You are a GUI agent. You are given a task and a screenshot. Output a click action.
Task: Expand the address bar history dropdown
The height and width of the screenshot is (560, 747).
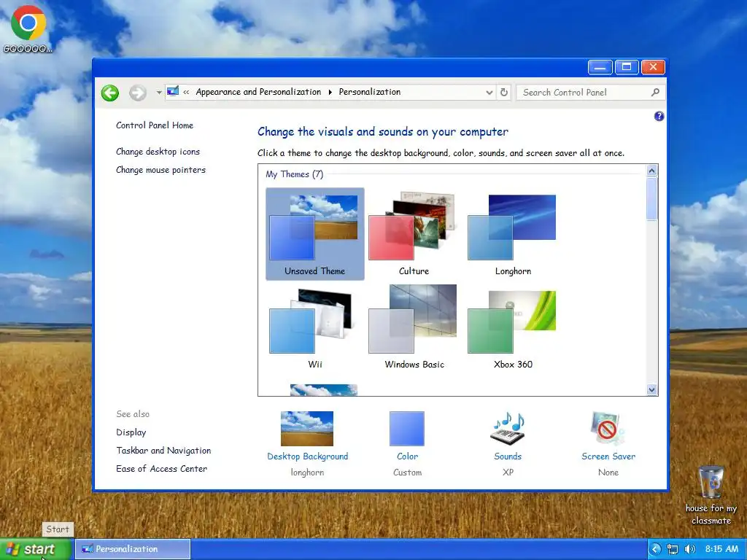point(489,93)
